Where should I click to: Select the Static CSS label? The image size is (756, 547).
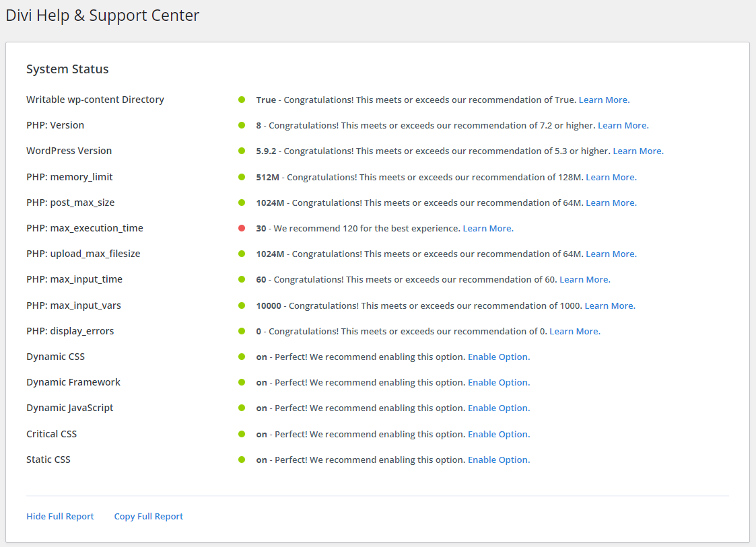(x=48, y=460)
